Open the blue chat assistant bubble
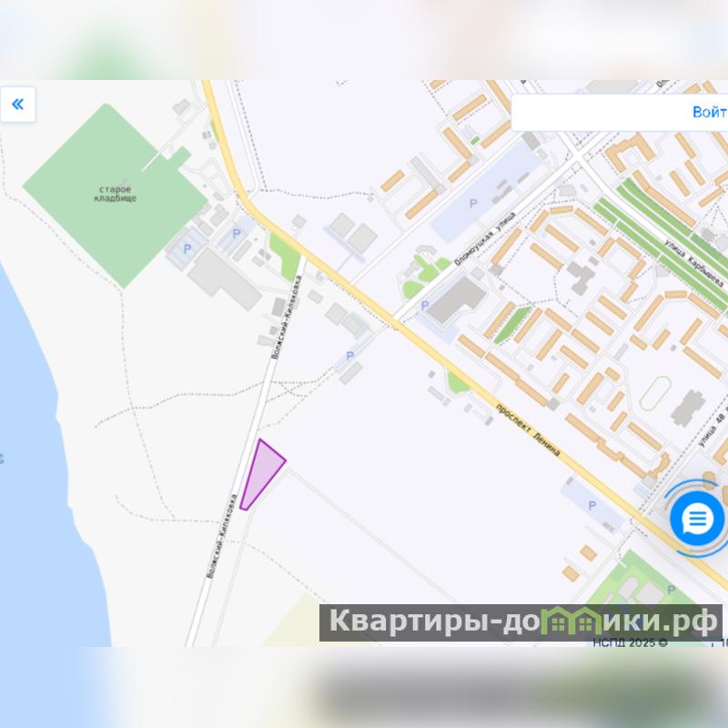This screenshot has height=728, width=728. [x=697, y=518]
